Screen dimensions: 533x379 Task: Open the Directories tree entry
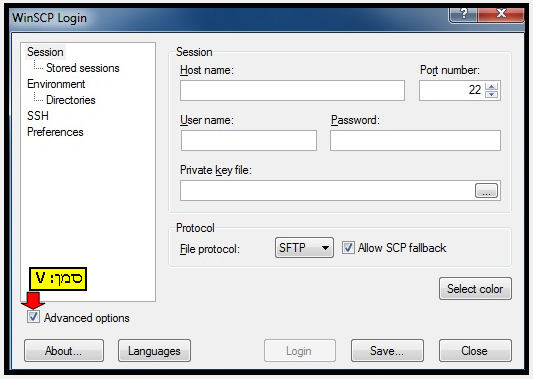(71, 100)
